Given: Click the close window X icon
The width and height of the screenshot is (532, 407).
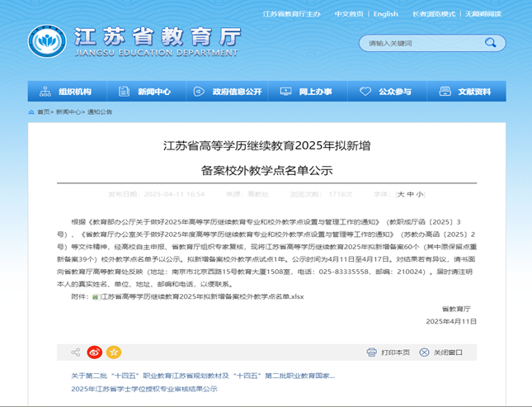Looking at the screenshot, I should (x=426, y=353).
